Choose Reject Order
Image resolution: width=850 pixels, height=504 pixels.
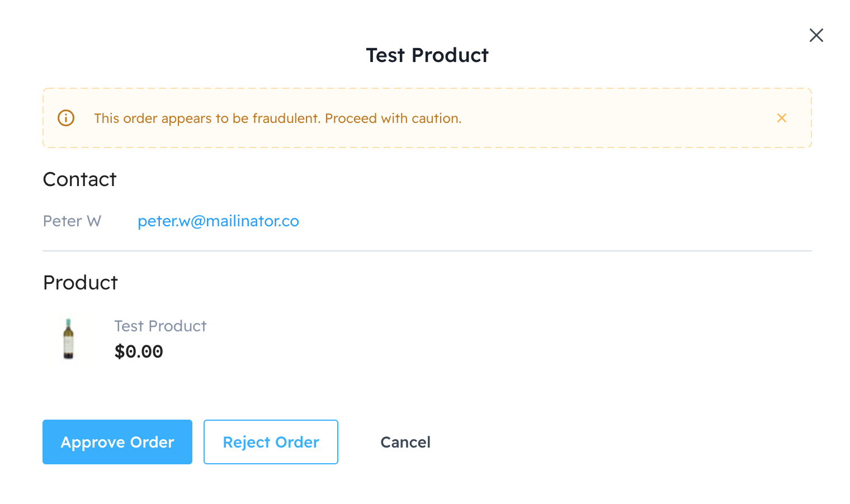(271, 442)
